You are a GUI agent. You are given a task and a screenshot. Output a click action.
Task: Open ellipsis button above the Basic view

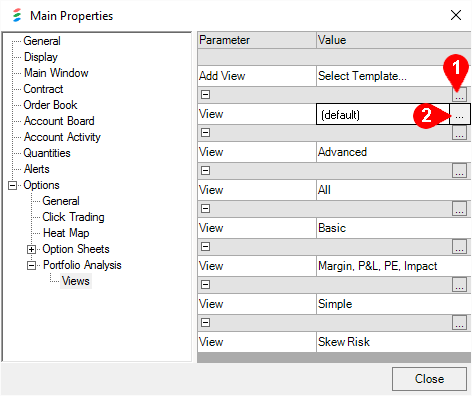459,209
